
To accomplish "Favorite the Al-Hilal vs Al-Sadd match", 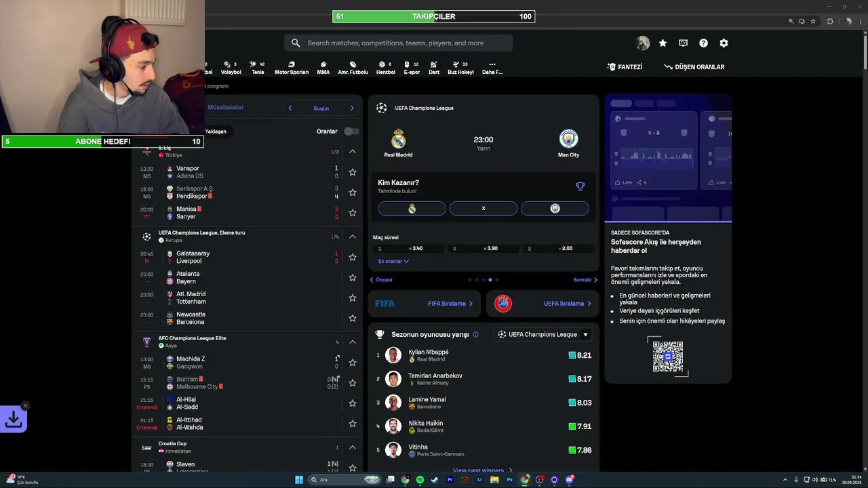I will (x=353, y=403).
